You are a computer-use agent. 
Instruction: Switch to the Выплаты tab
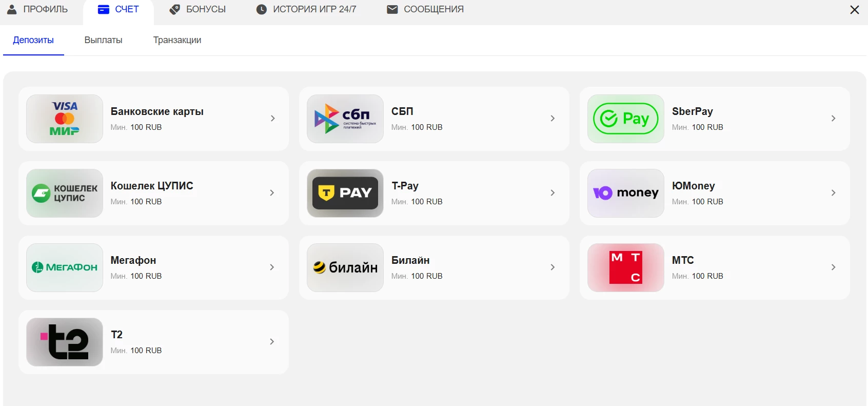point(103,40)
